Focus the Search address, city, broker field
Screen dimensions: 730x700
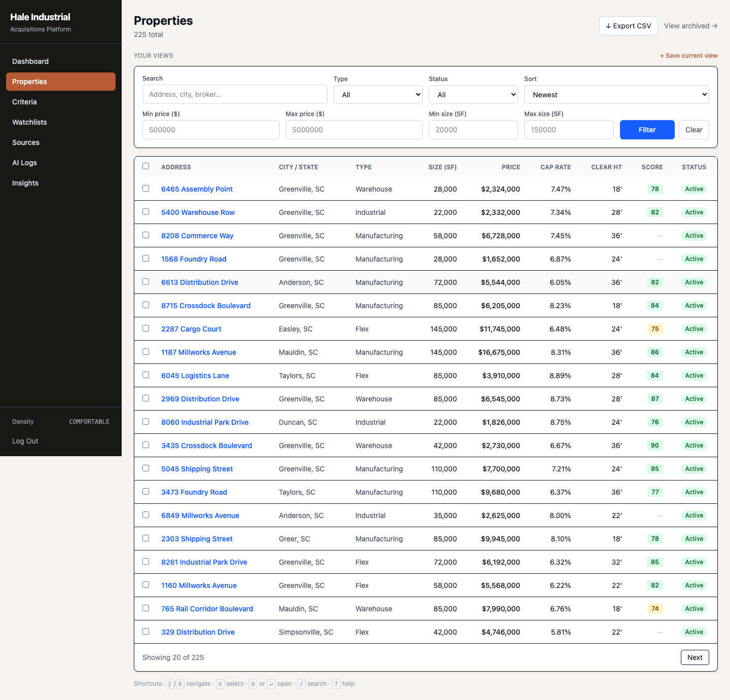235,94
